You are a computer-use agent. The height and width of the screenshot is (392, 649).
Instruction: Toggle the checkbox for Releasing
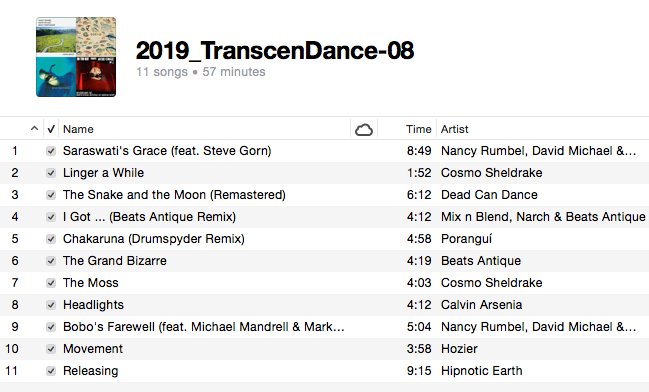[51, 371]
